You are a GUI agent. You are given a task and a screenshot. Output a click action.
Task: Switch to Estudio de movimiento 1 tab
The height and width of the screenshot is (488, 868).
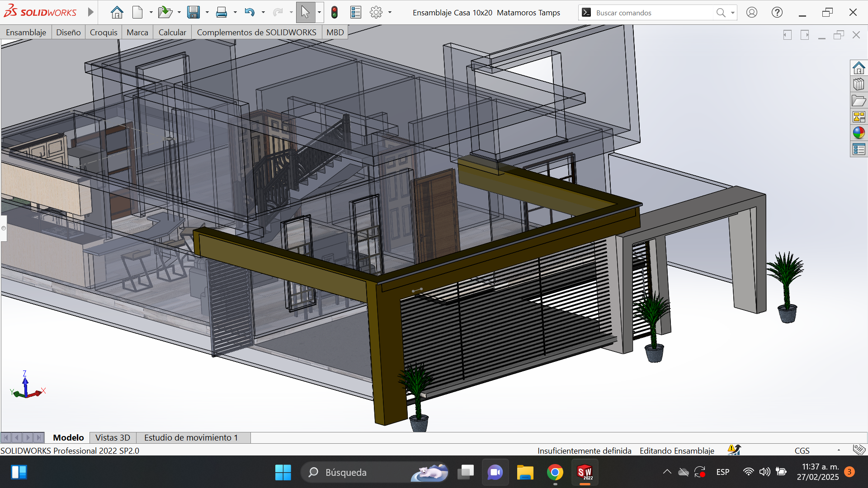(x=191, y=437)
